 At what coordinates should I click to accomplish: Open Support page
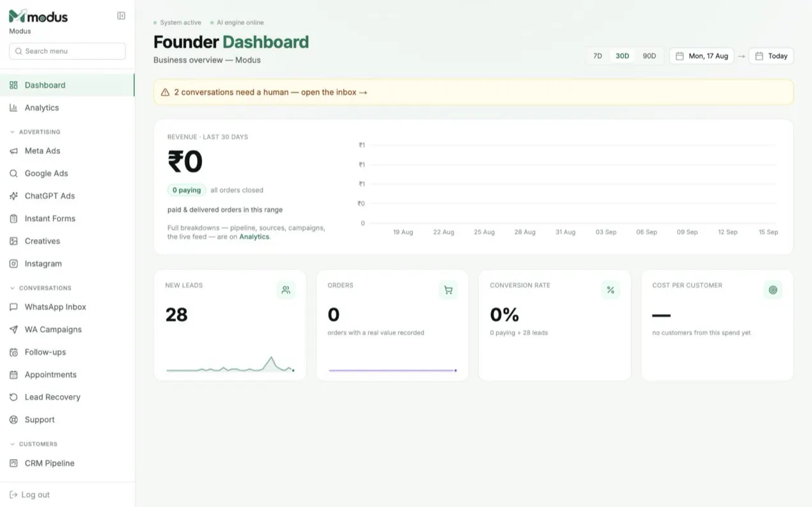(67, 420)
